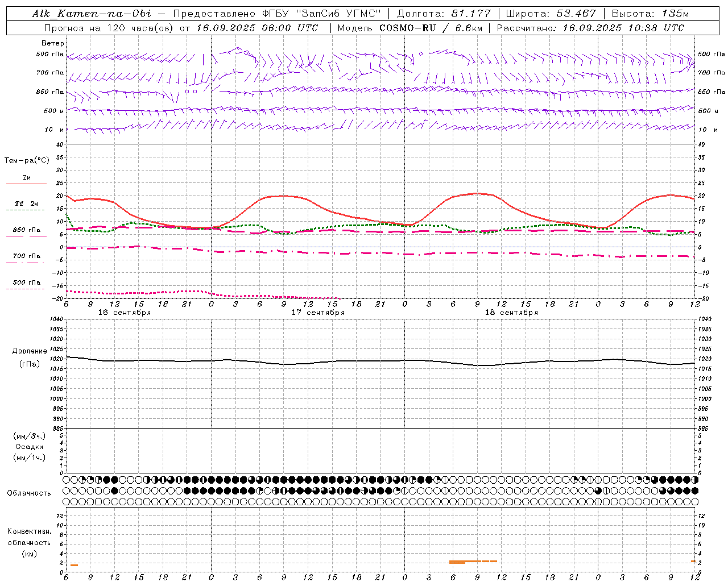Click the 2м legend entry in temperature legend
This screenshot has height=582, width=728.
click(27, 177)
